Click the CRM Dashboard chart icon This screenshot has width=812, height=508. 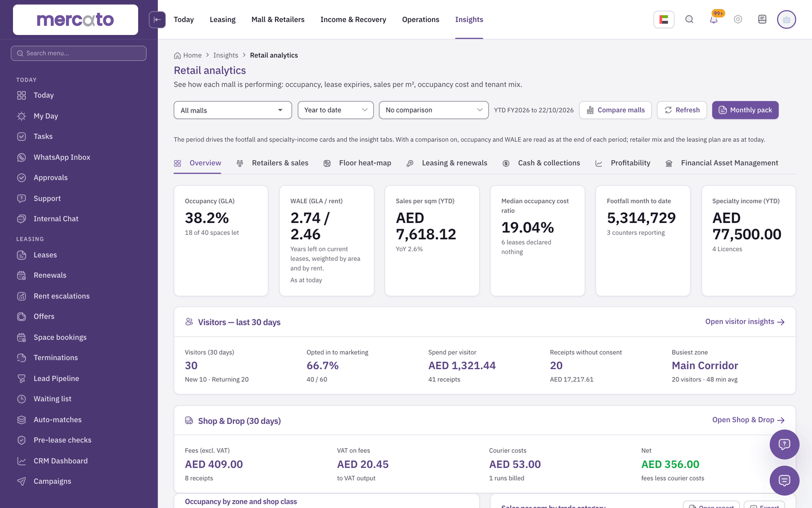(21, 461)
